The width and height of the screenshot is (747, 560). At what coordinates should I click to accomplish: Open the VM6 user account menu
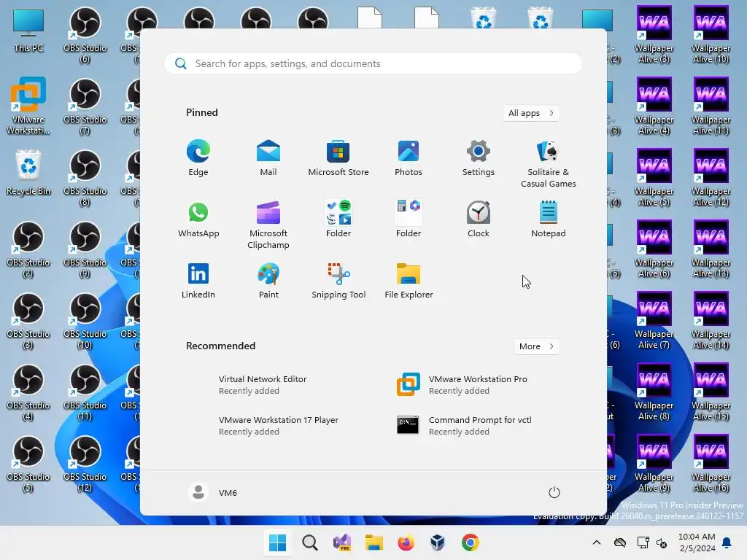[x=213, y=492]
